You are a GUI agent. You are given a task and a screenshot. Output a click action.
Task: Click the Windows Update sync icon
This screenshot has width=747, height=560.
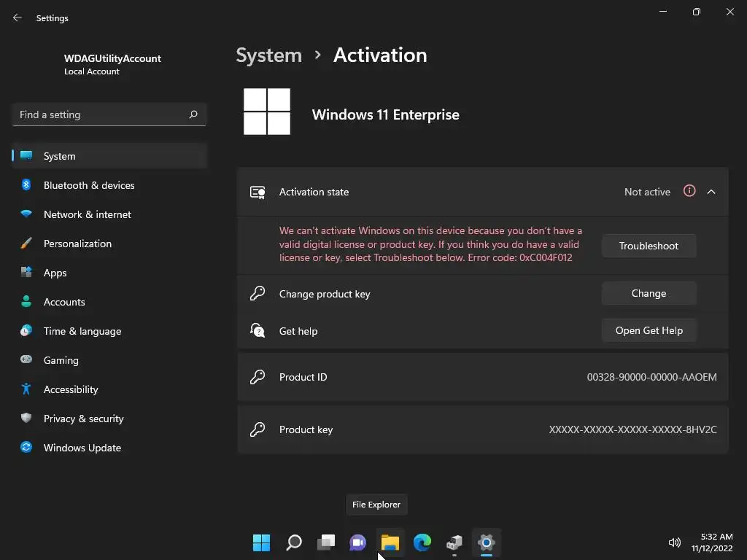coord(26,447)
